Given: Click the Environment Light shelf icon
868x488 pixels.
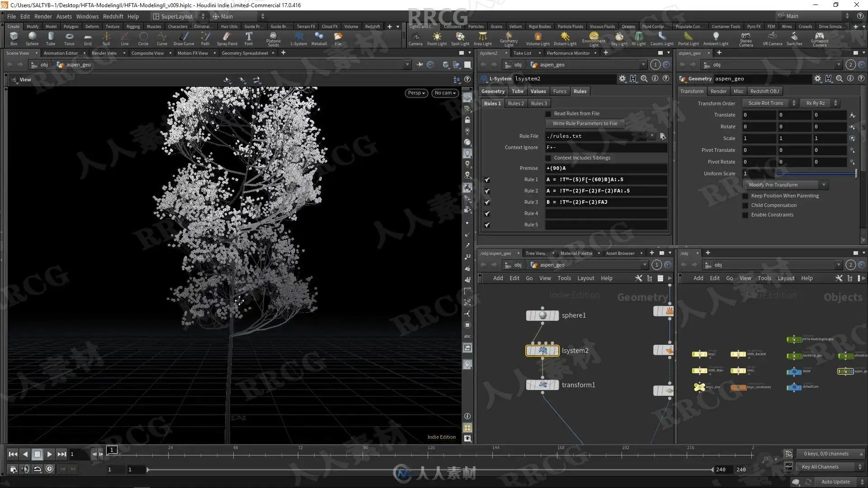Looking at the screenshot, I should tap(594, 36).
